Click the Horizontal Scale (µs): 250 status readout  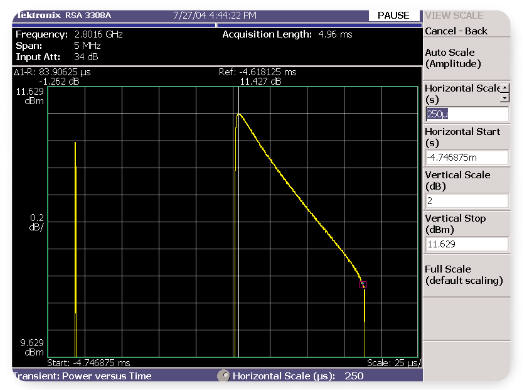click(298, 376)
